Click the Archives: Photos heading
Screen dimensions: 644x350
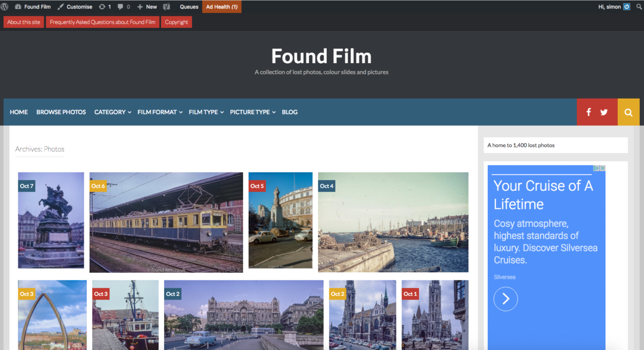[40, 149]
